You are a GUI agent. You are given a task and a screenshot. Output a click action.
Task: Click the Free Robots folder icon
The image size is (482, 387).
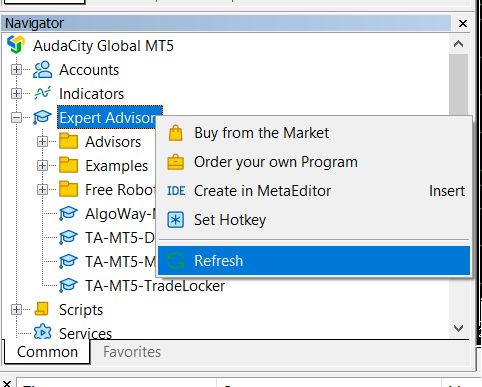click(x=69, y=189)
